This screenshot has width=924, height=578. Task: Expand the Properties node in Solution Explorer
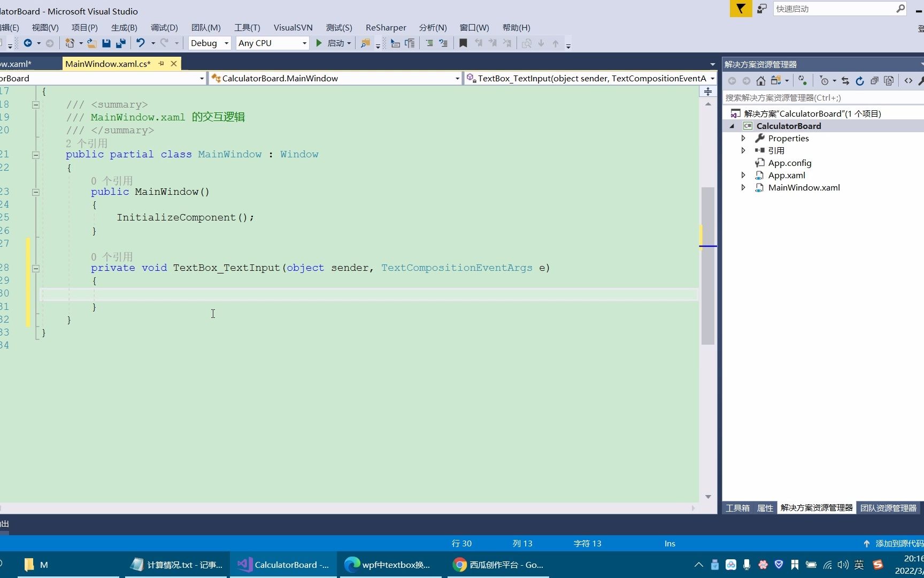[x=743, y=138]
